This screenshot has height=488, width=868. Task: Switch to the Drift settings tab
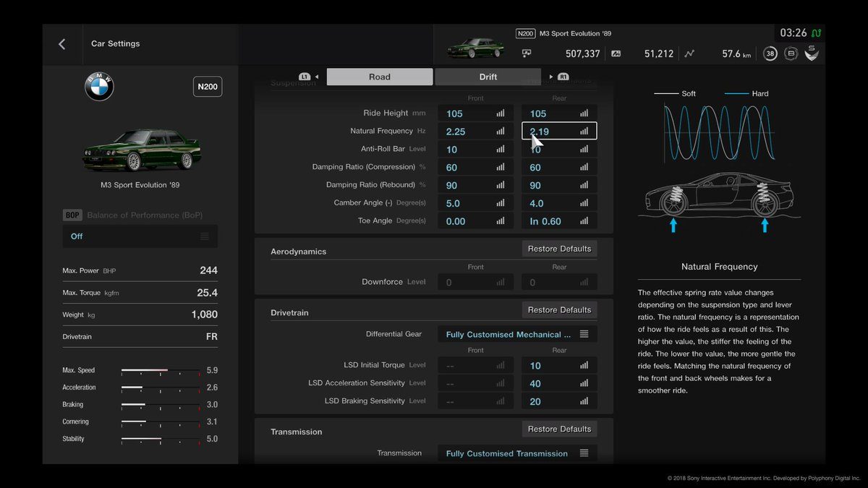point(488,77)
